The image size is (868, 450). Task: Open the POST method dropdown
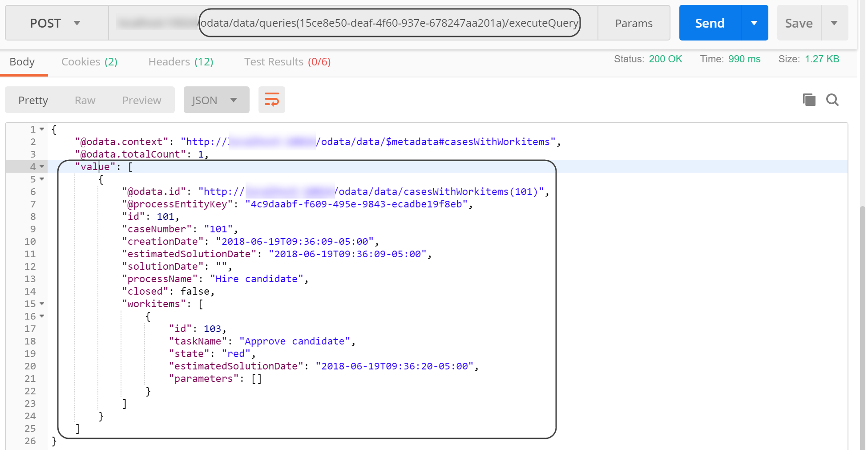click(57, 23)
